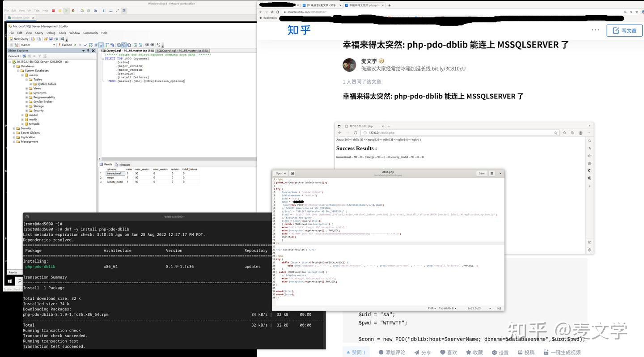Click the green Power On play icon in VMware
Screen dimensions: 644x357
tap(66, 11)
